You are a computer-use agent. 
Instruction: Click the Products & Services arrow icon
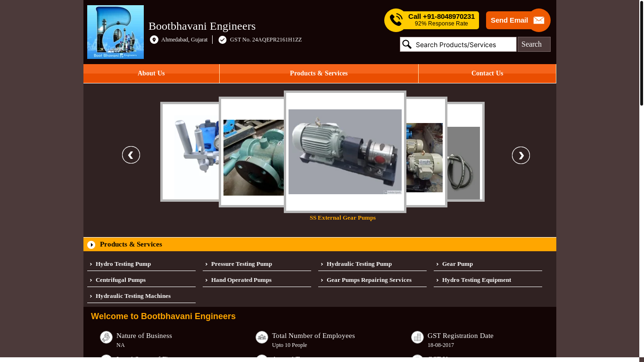coord(91,245)
